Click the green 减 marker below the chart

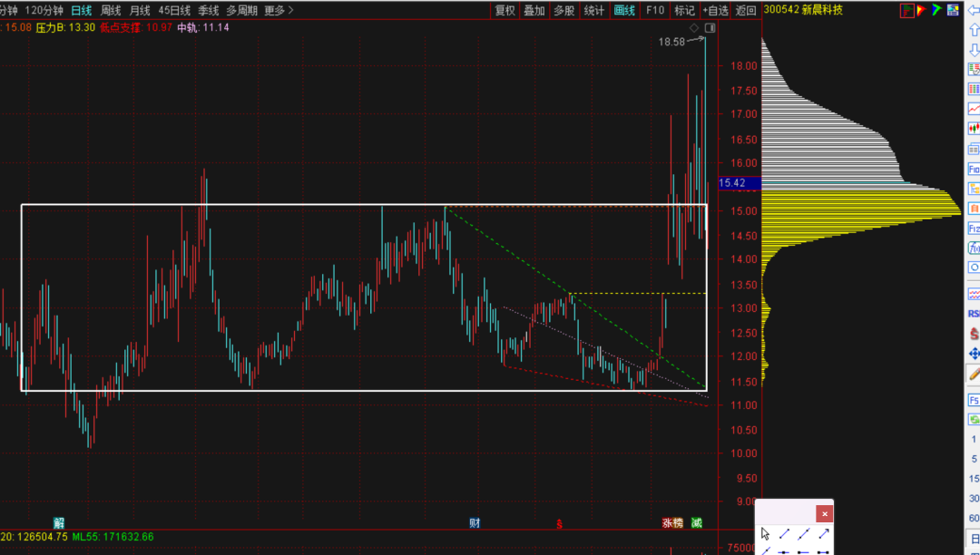[x=697, y=523]
